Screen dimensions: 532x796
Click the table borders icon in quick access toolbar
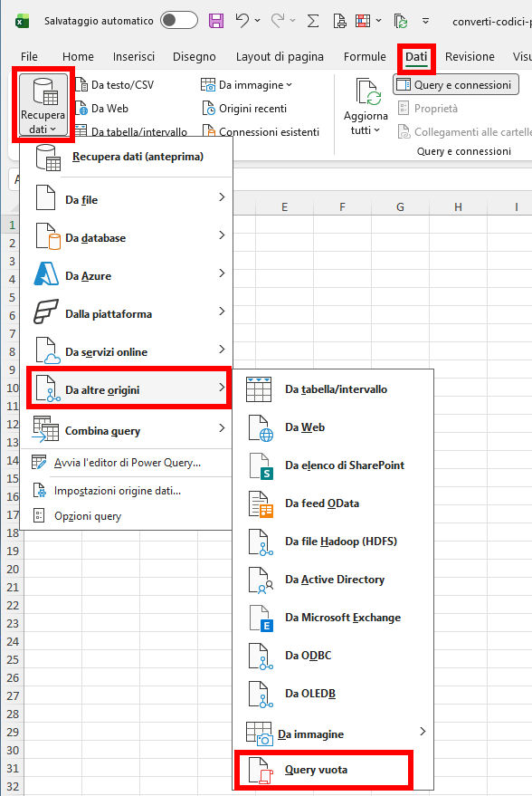pyautogui.click(x=363, y=21)
